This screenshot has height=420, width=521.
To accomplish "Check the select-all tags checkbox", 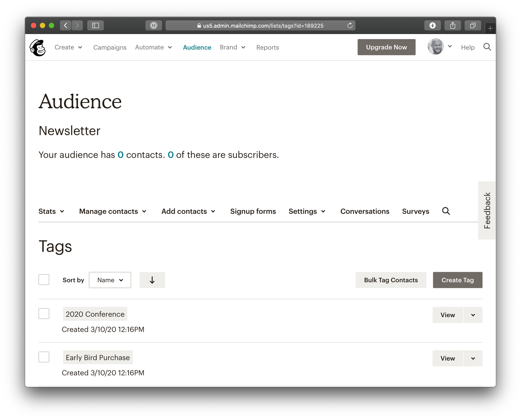I will click(44, 279).
